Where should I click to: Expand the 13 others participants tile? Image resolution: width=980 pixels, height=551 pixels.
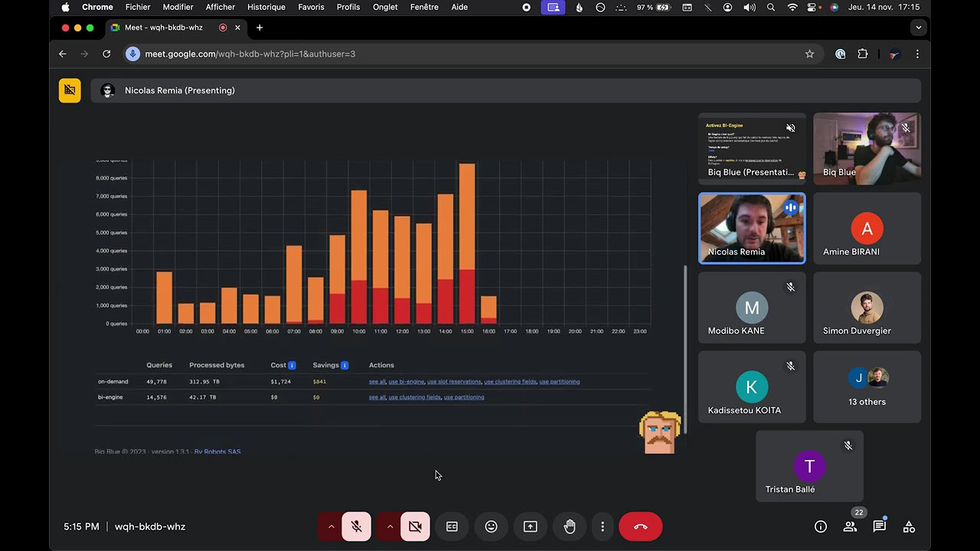[x=867, y=387]
